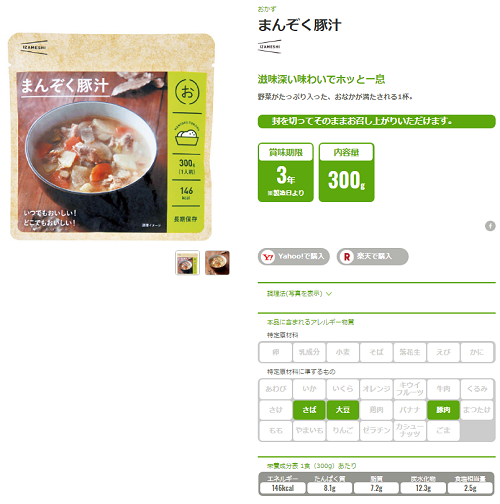Open the main まんぞく豚汁 product image

point(111,136)
